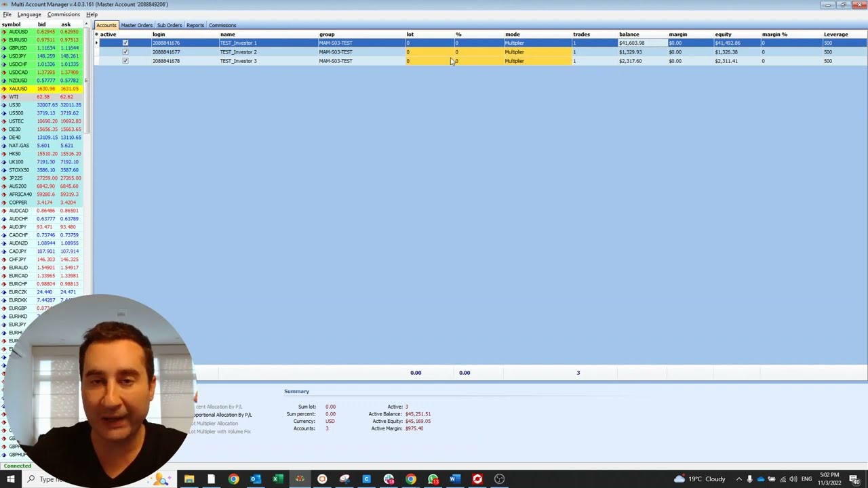Click the symbol column header in market watch

[11, 24]
